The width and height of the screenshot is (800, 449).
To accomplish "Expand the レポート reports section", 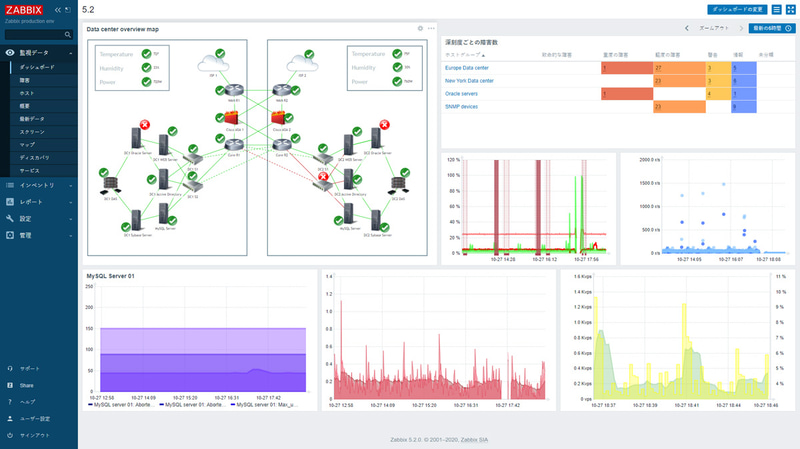I will click(39, 202).
